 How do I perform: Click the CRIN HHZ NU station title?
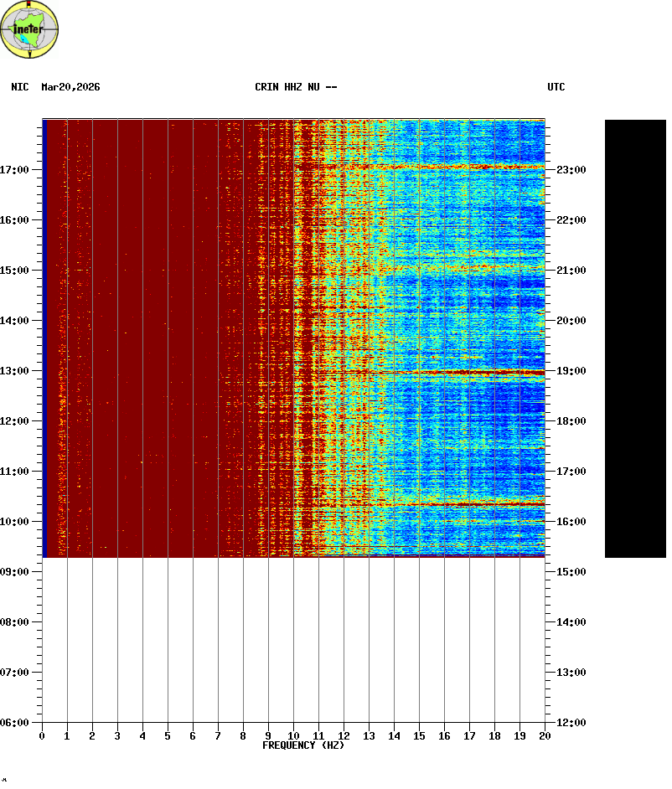click(x=296, y=87)
